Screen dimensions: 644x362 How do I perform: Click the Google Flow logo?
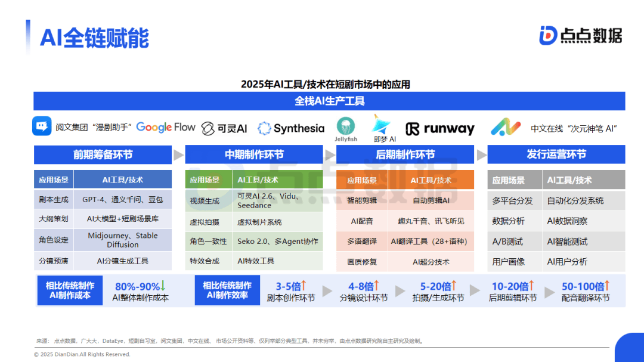[166, 127]
